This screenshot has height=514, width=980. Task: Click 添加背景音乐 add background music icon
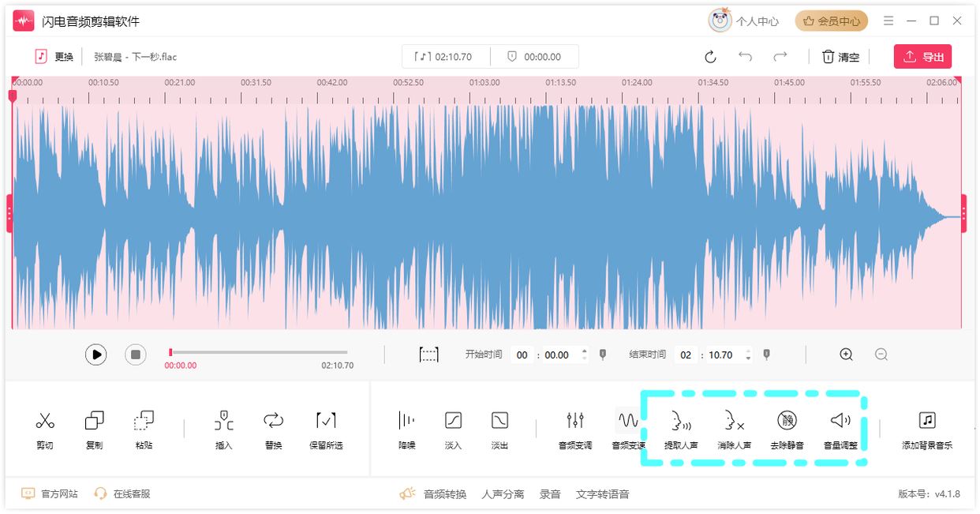pyautogui.click(x=927, y=421)
